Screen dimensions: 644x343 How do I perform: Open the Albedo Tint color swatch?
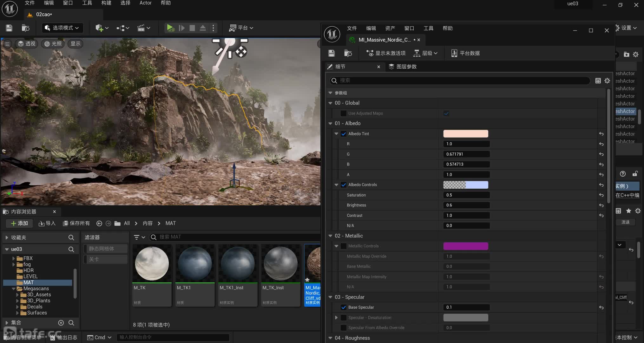[x=466, y=134]
